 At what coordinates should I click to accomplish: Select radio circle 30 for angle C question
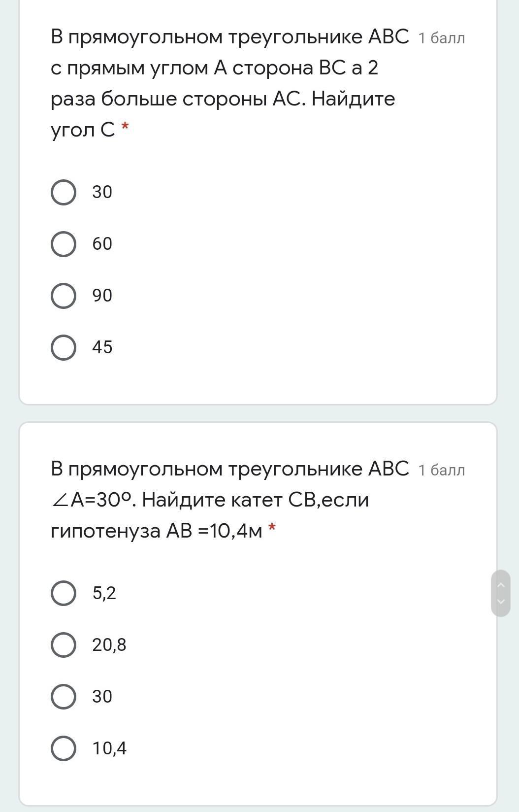64,192
